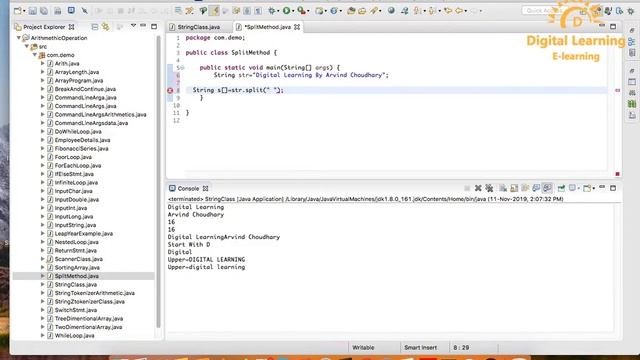Open the Open Console dropdown

593,188
